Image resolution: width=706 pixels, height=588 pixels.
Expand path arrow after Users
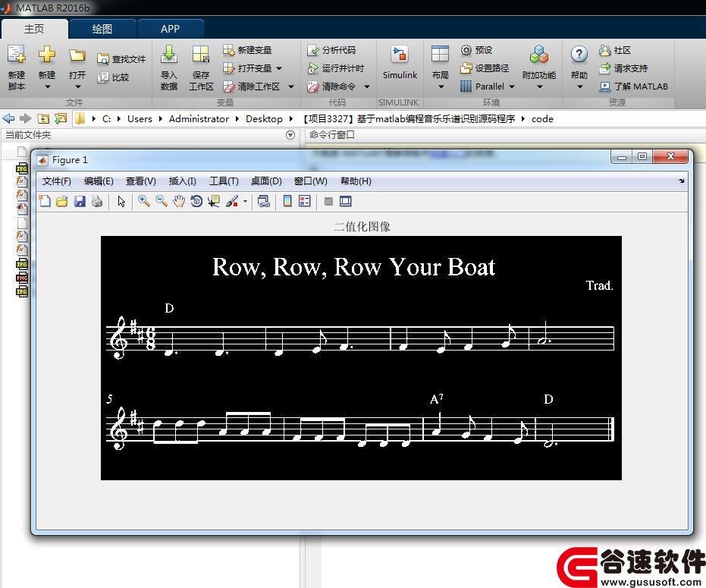(160, 119)
